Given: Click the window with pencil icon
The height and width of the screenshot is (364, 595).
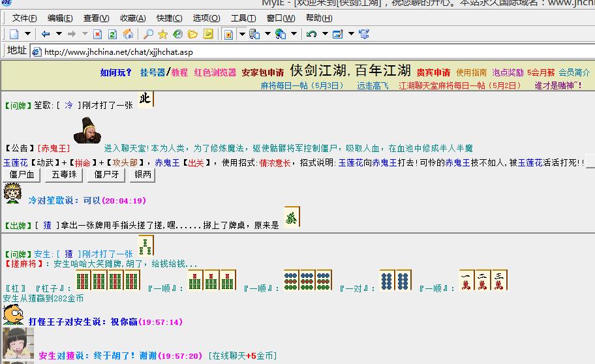Looking at the screenshot, I should [338, 34].
